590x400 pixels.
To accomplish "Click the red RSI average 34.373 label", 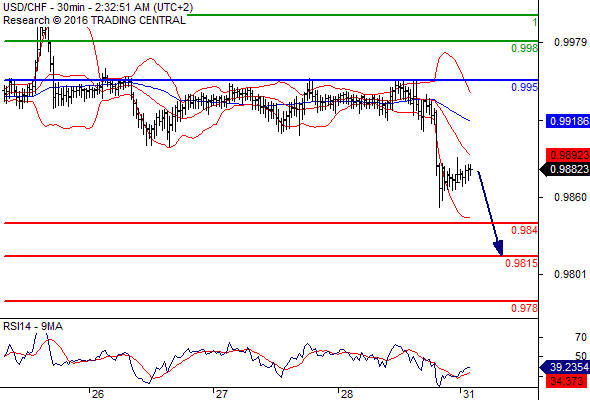I will click(x=568, y=381).
